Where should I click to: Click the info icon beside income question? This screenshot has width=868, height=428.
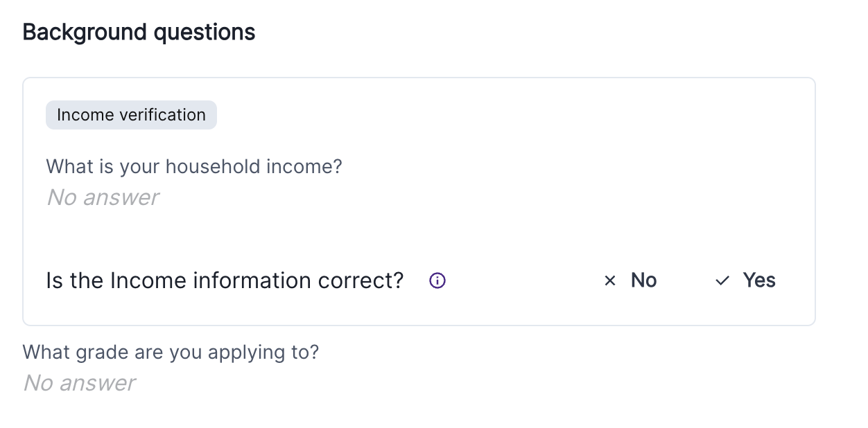[437, 280]
